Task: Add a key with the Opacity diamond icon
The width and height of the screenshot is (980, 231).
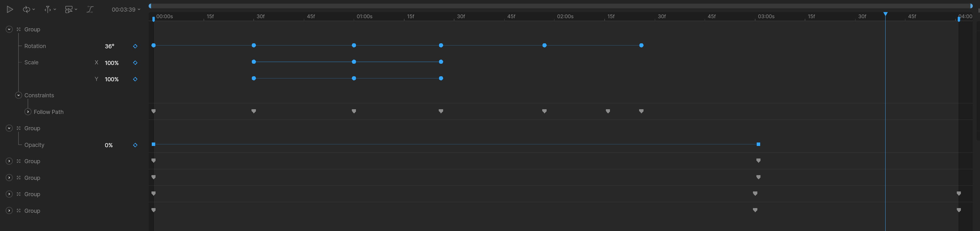Action: coord(135,145)
